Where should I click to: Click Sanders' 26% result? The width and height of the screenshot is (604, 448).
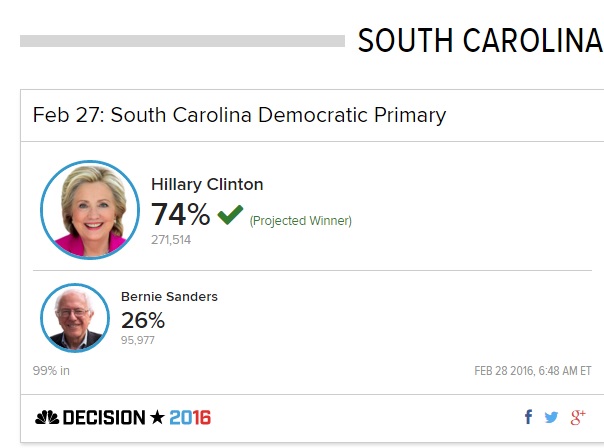(143, 320)
